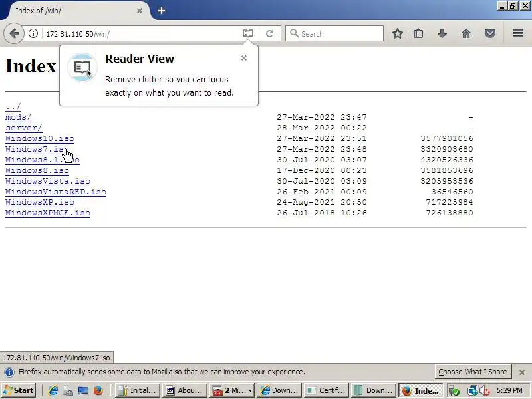
Task: Switch to the green Down... taskbar window
Action: point(373,390)
